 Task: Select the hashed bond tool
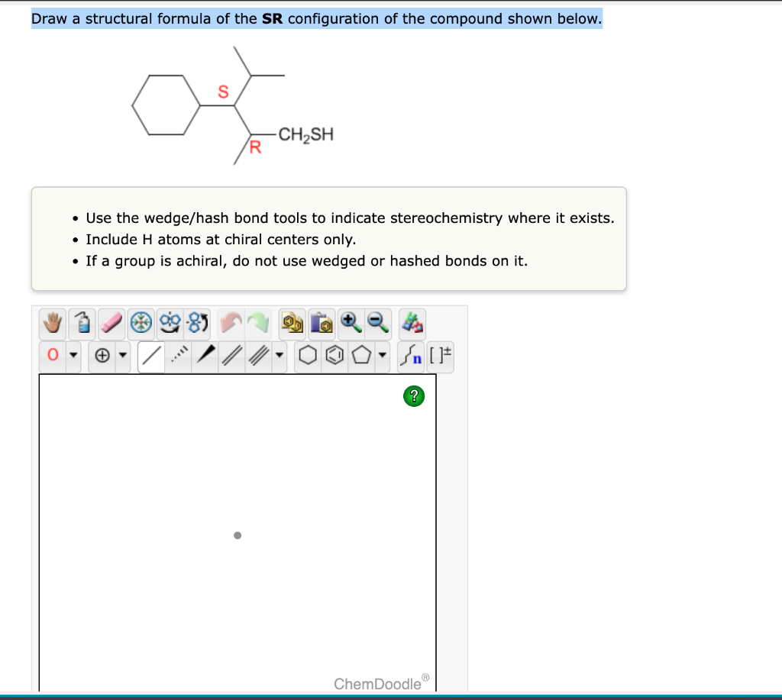tap(178, 355)
